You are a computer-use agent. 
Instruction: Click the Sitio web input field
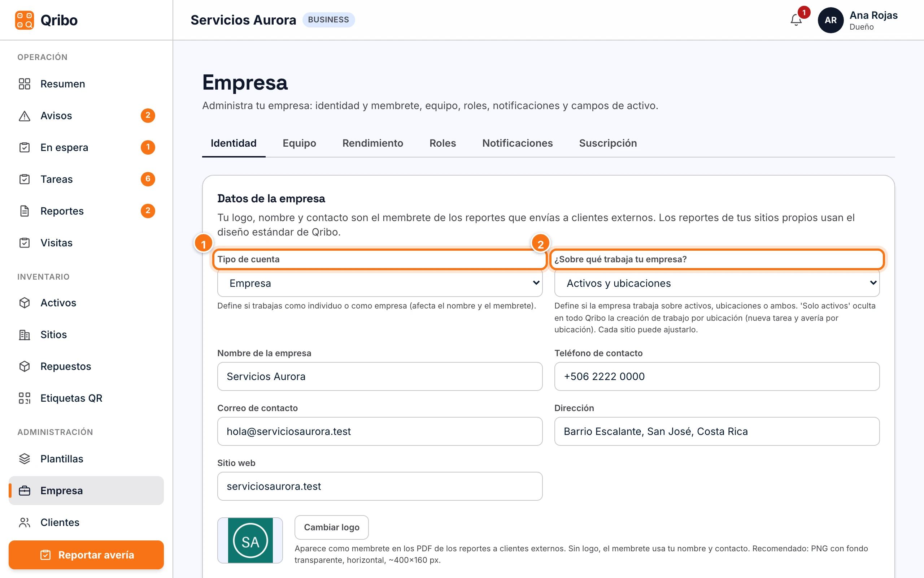(x=380, y=486)
